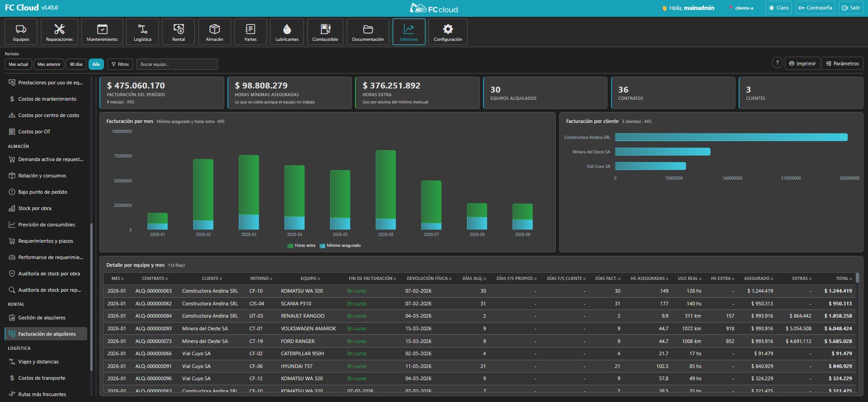Viewport: 868px width, 402px height.
Task: Sort table by CONTRATO column
Action: 155,279
